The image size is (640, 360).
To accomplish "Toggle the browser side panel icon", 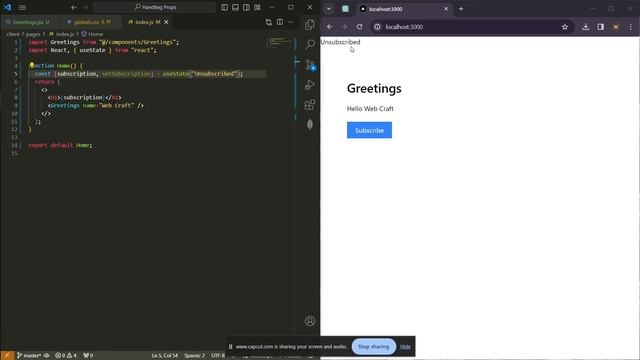I will (x=600, y=27).
